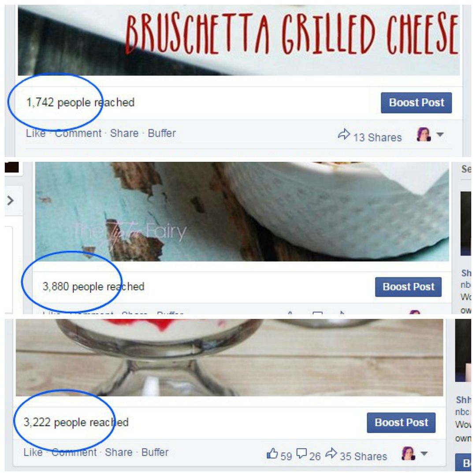Click the profile avatar beside 35 Shares
Screen dimensions: 476x476
[x=408, y=454]
